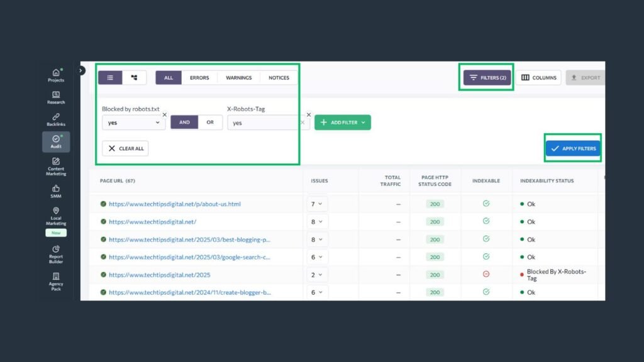
Task: Open the Blocked by robots.txt dropdown
Action: pyautogui.click(x=133, y=123)
